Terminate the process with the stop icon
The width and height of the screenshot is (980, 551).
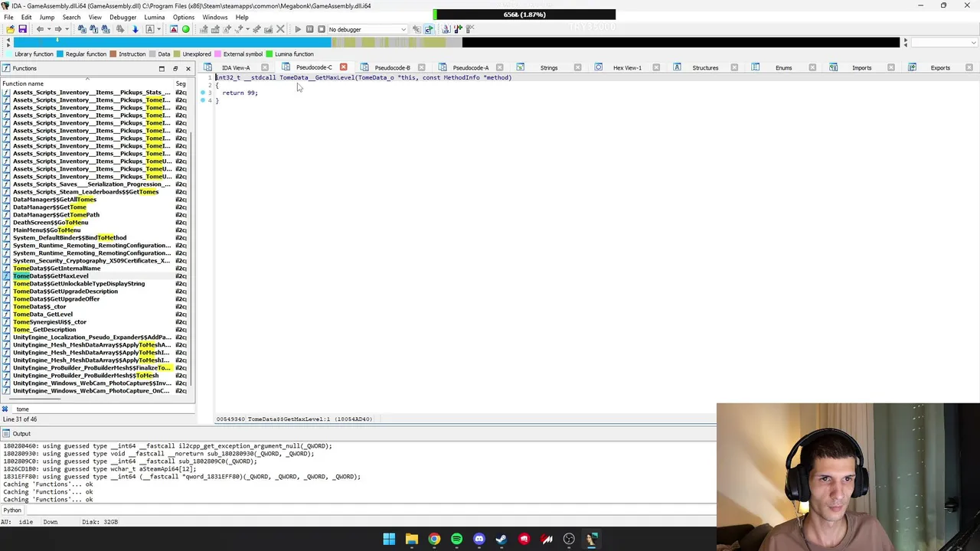[x=321, y=29]
